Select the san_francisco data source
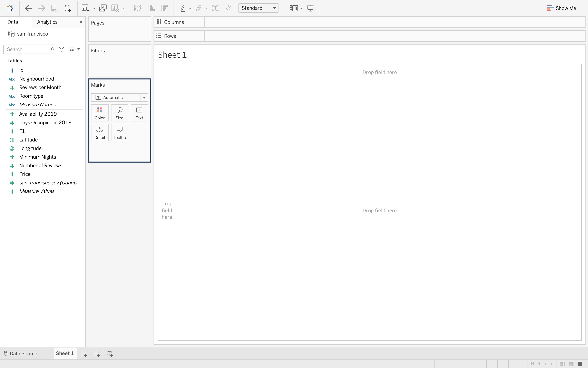 (x=32, y=34)
